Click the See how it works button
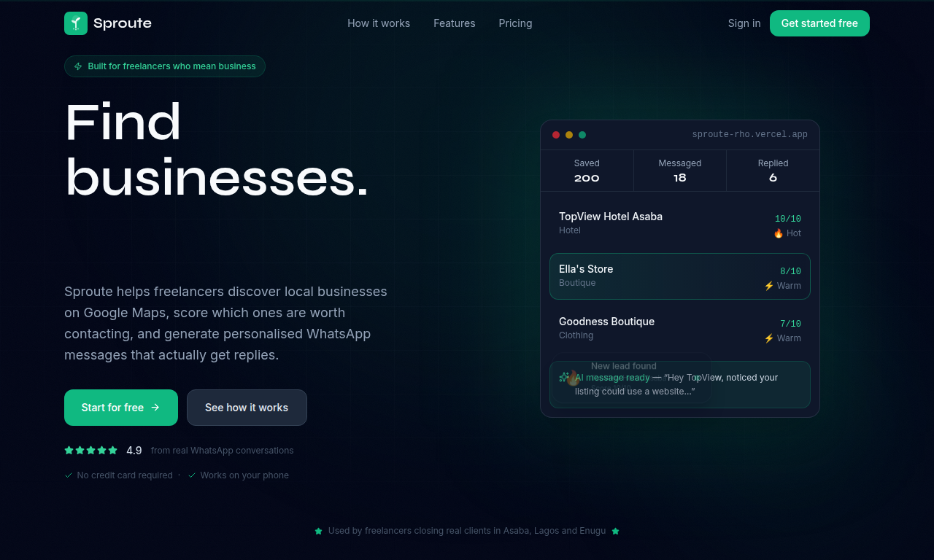This screenshot has height=560, width=934. tap(247, 408)
